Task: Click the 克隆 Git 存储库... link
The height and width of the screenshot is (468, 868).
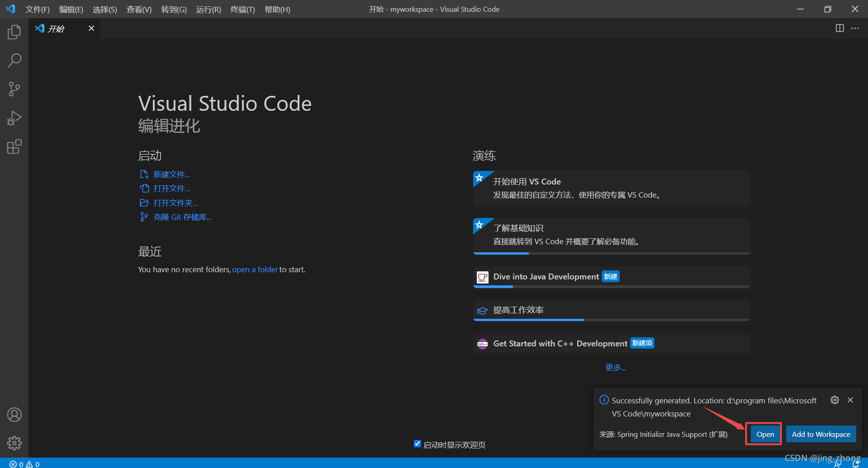Action: pos(182,217)
